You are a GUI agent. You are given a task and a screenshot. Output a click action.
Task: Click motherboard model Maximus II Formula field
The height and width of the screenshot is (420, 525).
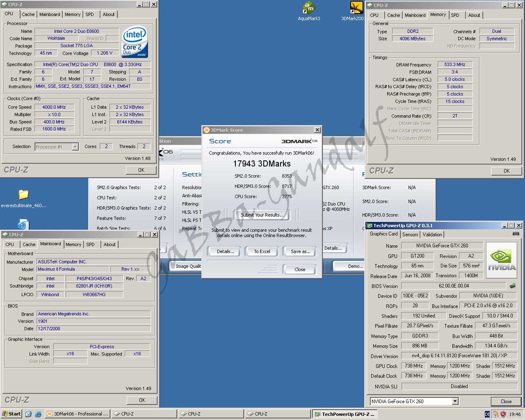73,269
